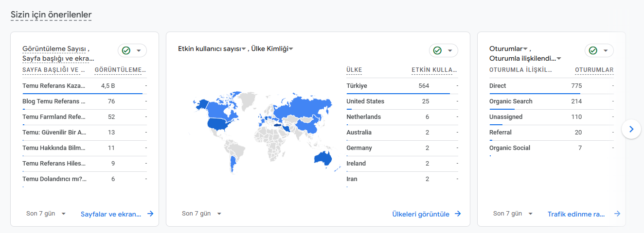The image size is (644, 233).
Task: Click the OTURUMLAR column header
Action: [594, 70]
